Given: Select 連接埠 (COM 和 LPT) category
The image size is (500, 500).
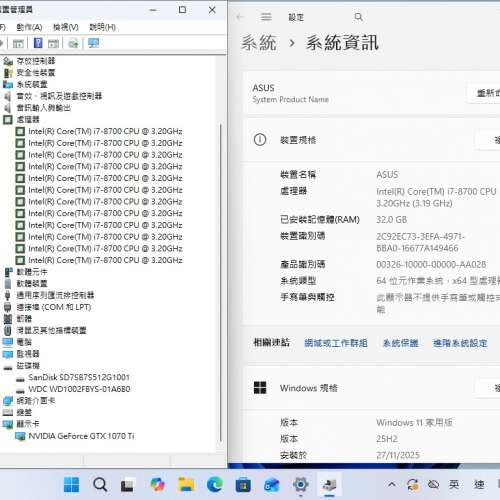Looking at the screenshot, I should (x=54, y=307).
